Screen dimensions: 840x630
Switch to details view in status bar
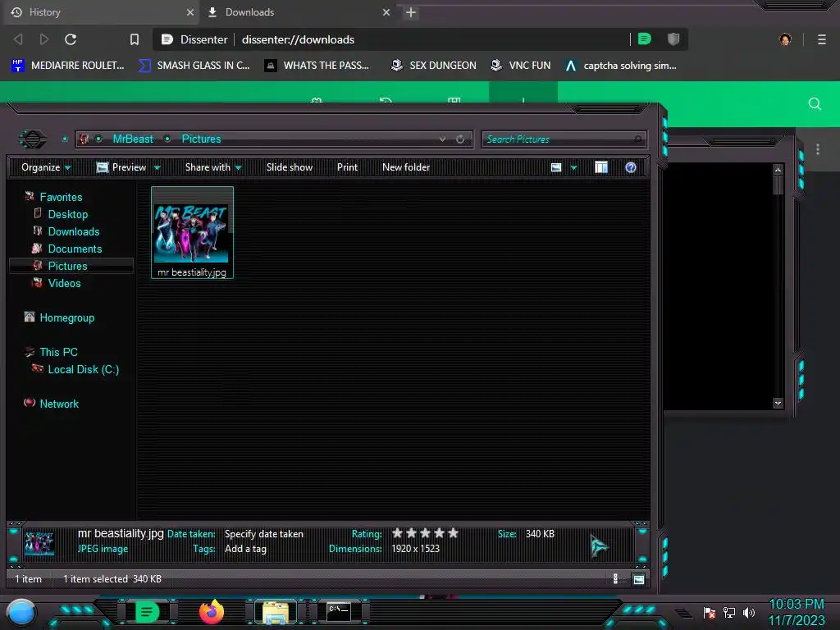615,578
